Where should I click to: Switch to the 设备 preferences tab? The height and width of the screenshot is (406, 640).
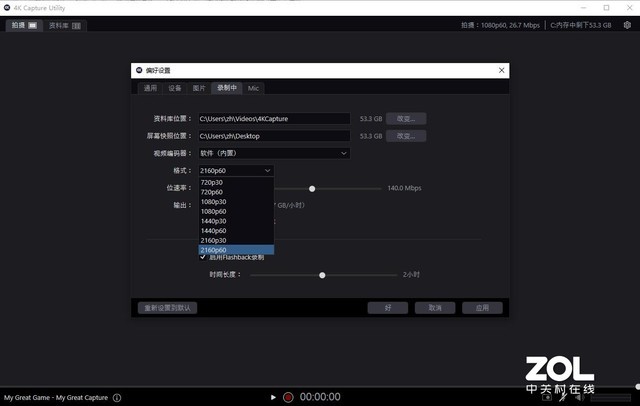pos(175,88)
